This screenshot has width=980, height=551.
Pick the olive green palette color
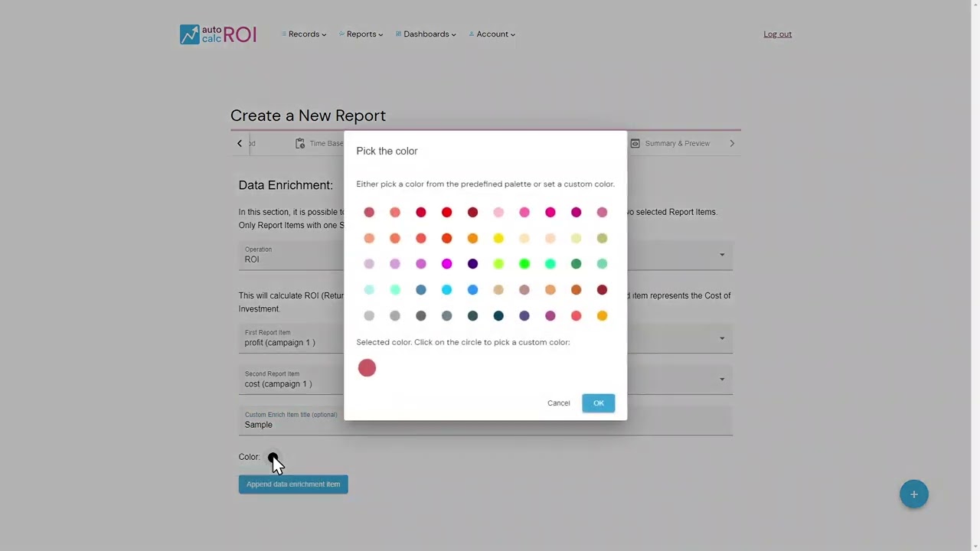tap(602, 238)
